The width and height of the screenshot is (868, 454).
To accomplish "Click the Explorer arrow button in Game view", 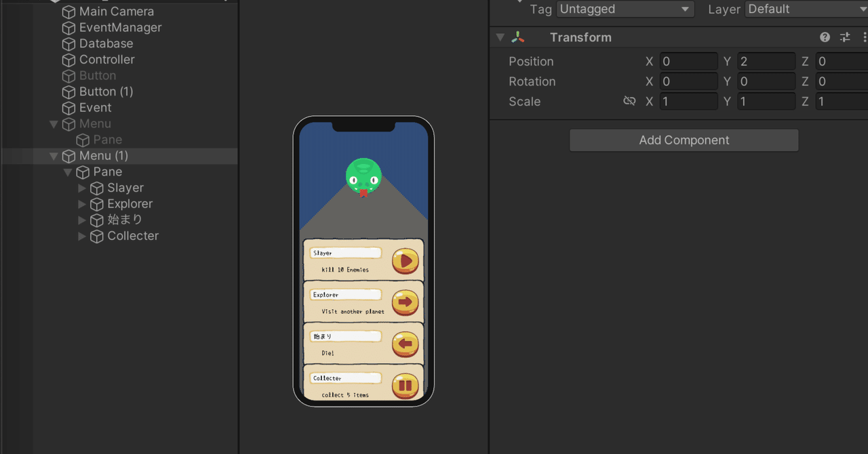I will tap(405, 302).
